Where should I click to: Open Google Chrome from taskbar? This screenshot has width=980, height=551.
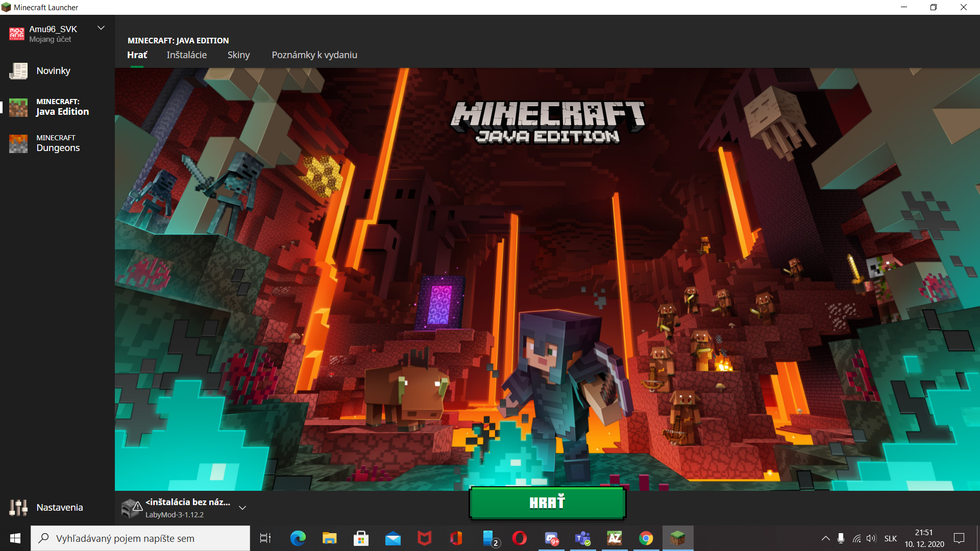646,538
